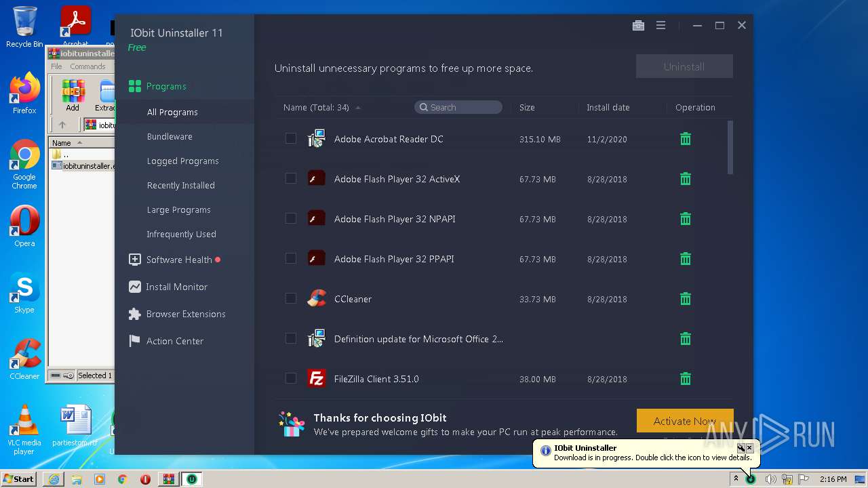The width and height of the screenshot is (868, 488).
Task: Click the trash icon for Flash Player 32 ActiveX
Action: point(686,179)
